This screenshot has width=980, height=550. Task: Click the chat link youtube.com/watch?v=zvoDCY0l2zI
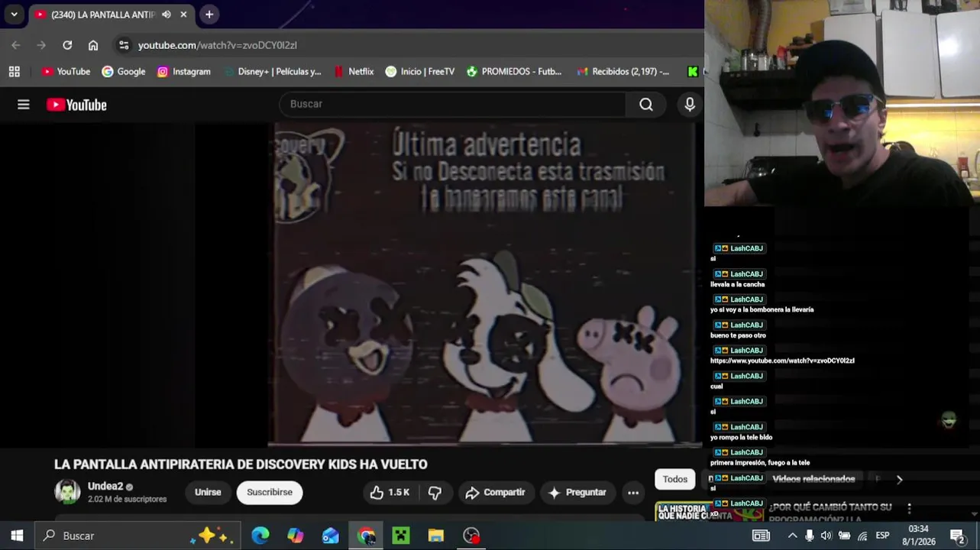coord(782,361)
